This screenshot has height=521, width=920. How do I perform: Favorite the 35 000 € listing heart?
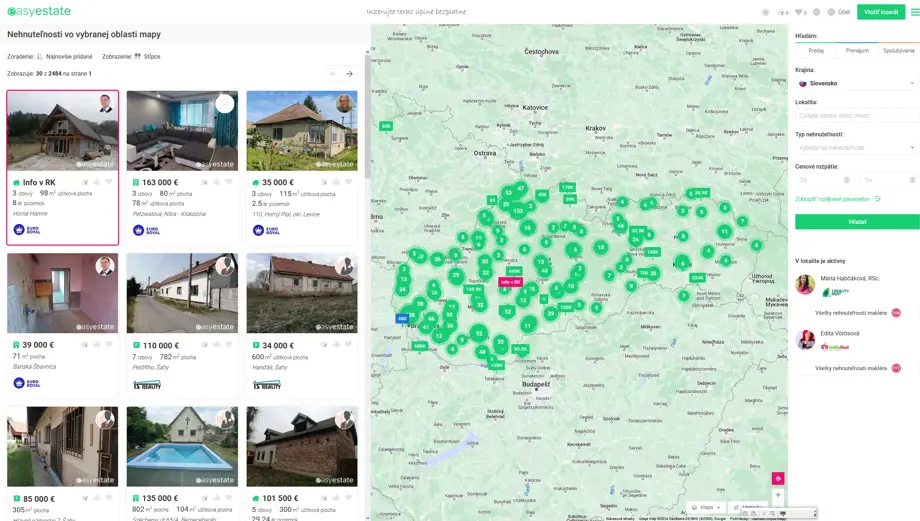(349, 182)
